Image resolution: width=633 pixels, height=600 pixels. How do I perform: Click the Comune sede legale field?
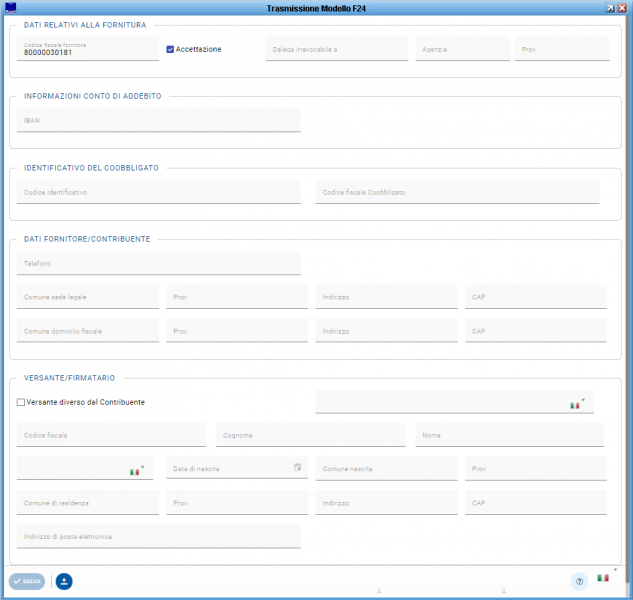coord(88,297)
